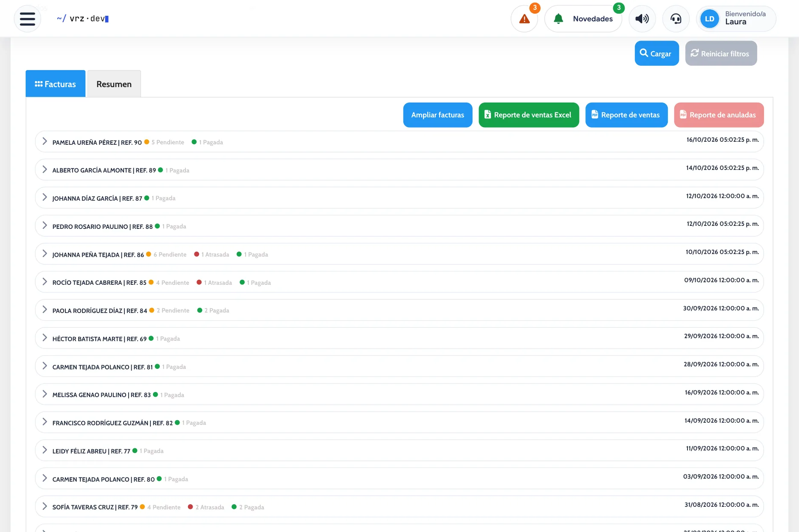
Task: Download Reporte de anuladas
Action: click(x=719, y=115)
